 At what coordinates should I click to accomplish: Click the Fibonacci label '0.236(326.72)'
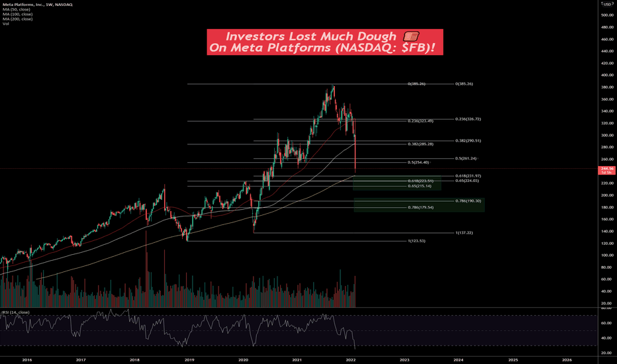click(468, 119)
